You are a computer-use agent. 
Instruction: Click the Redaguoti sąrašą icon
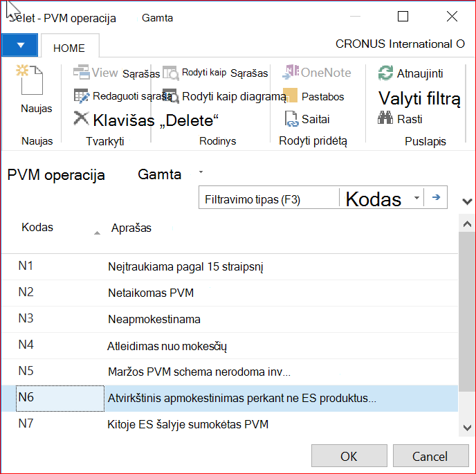pyautogui.click(x=82, y=95)
